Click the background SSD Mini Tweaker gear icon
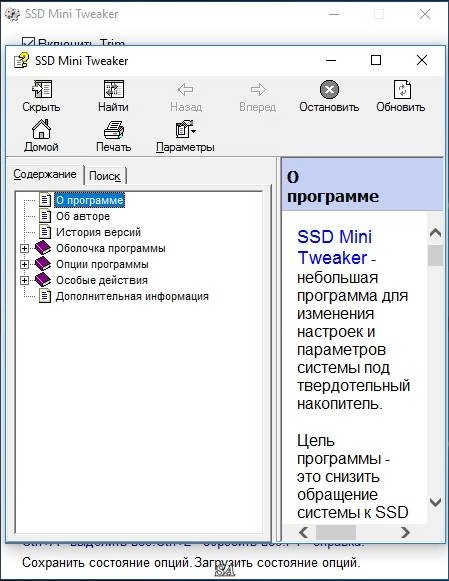The width and height of the screenshot is (449, 581). pos(13,14)
